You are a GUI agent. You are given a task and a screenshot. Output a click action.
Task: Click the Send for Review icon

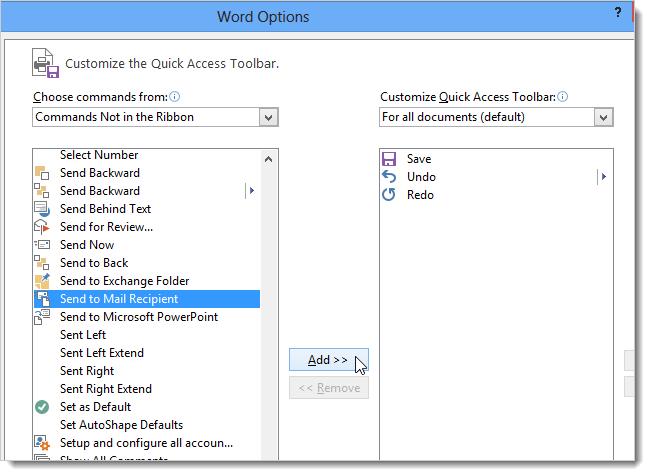[x=42, y=227]
